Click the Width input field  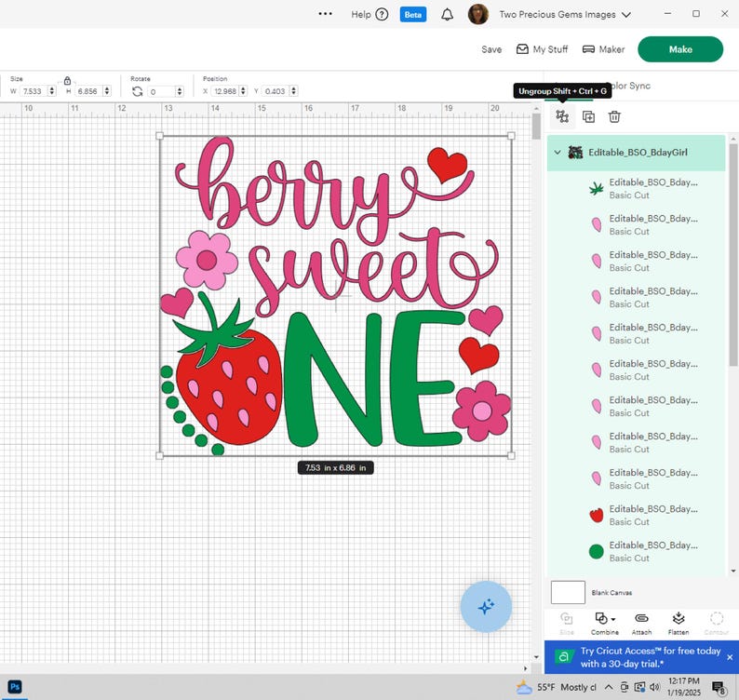point(34,91)
